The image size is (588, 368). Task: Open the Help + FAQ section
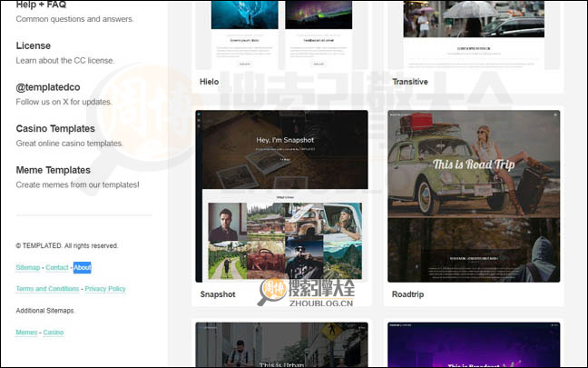pyautogui.click(x=40, y=5)
